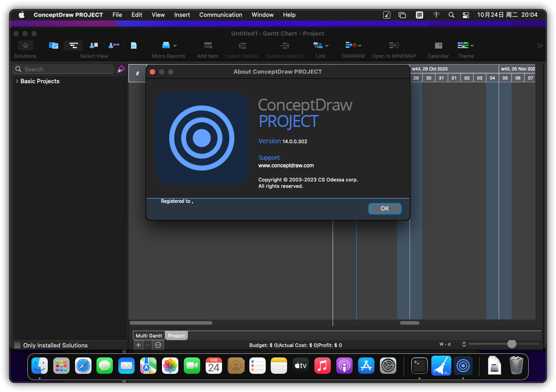
Task: Show hidden toolbar items via the overflow chevron
Action: (x=540, y=45)
